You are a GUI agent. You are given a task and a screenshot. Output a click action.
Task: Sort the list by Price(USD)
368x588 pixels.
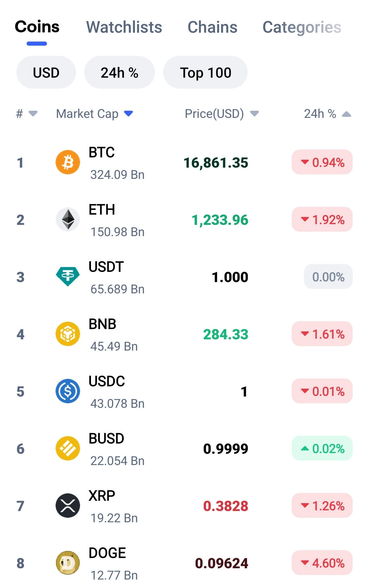click(222, 113)
